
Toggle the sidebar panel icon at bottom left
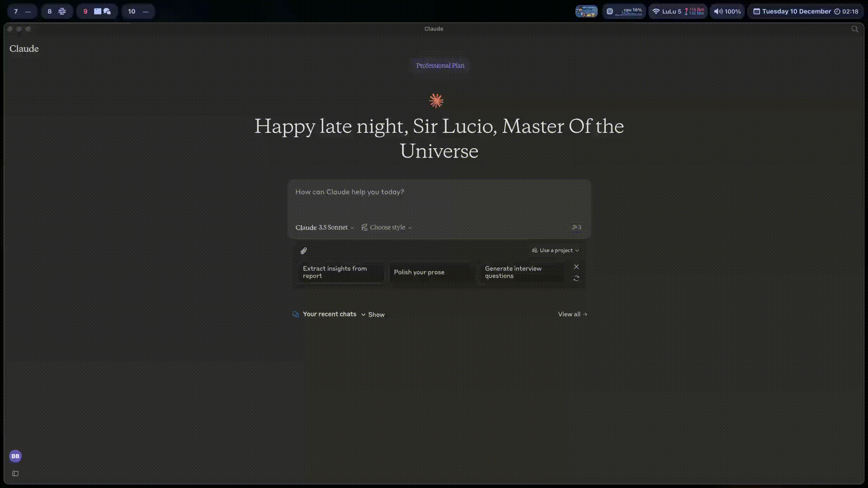coord(15,474)
